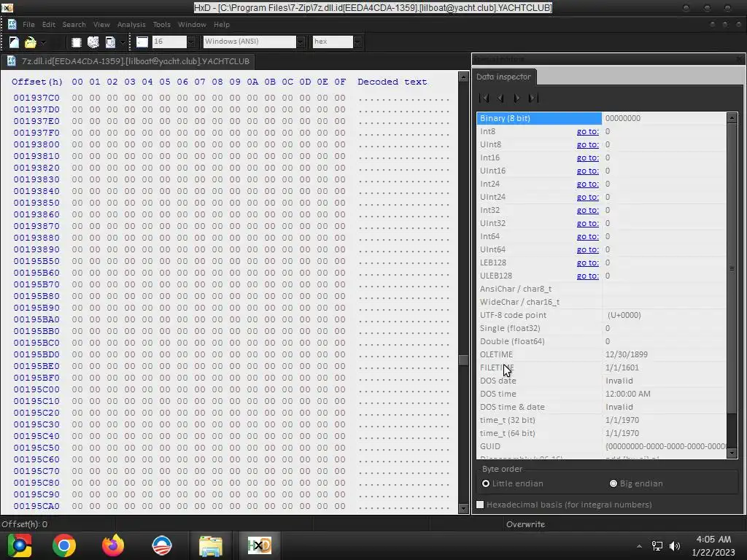The width and height of the screenshot is (747, 560).
Task: Open the Help menu
Action: click(222, 24)
